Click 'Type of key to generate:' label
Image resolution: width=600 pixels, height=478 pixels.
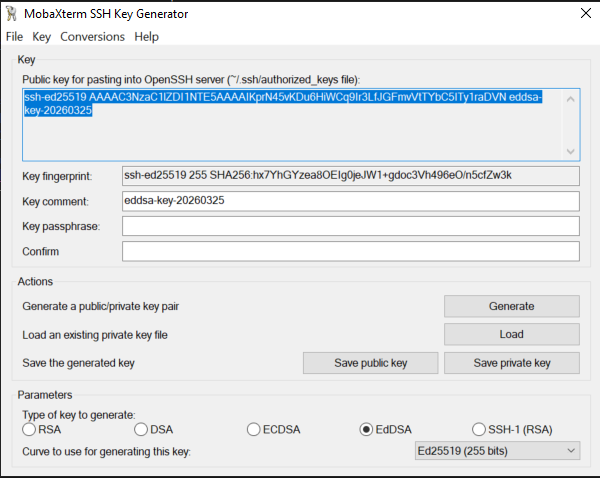[79, 415]
